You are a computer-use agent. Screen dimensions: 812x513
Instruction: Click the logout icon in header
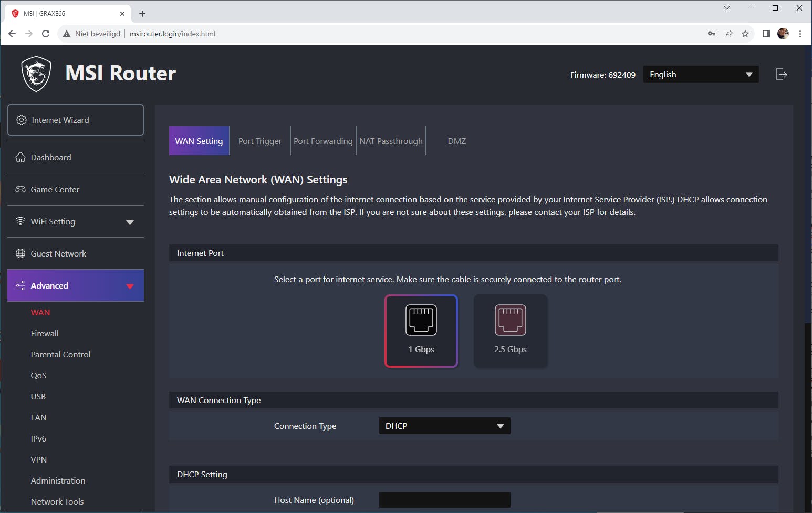(x=782, y=74)
